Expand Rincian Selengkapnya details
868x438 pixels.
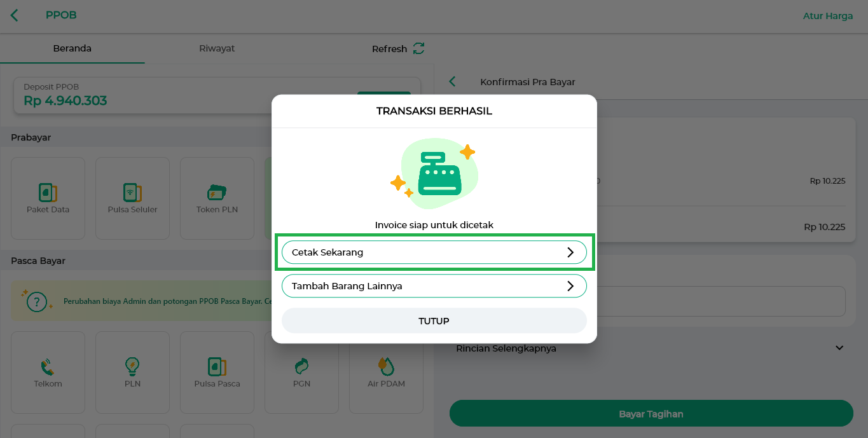(x=650, y=348)
